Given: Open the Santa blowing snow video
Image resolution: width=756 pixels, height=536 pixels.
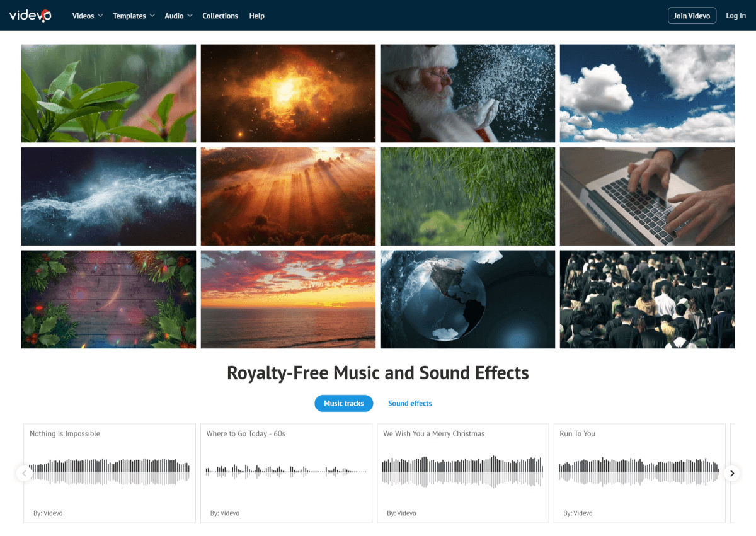Looking at the screenshot, I should (x=467, y=93).
